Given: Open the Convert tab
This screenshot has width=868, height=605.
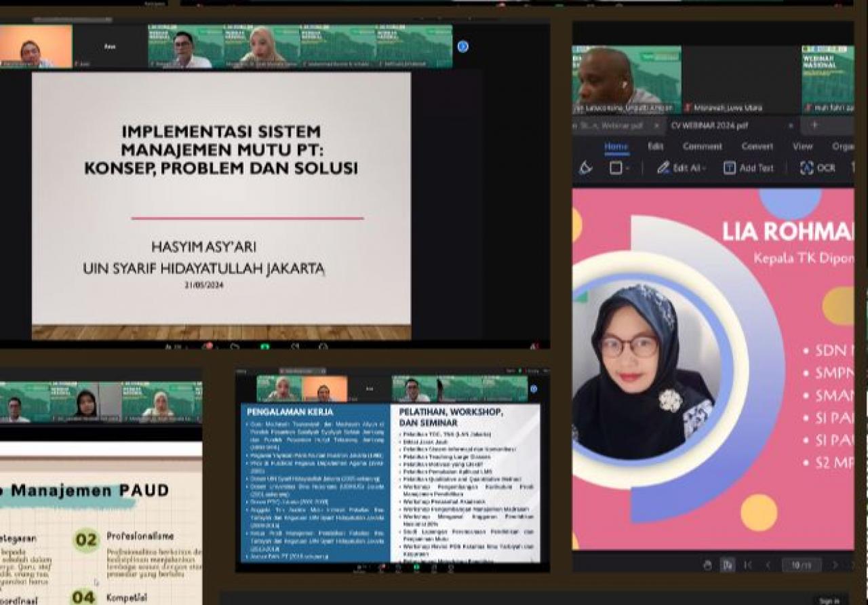Looking at the screenshot, I should point(757,145).
